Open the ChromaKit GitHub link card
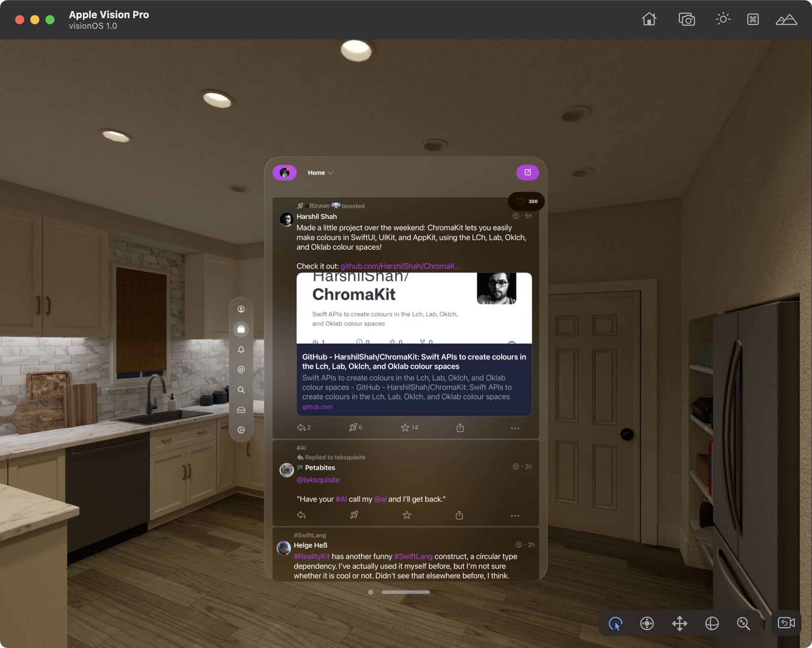812x648 pixels. [414, 344]
